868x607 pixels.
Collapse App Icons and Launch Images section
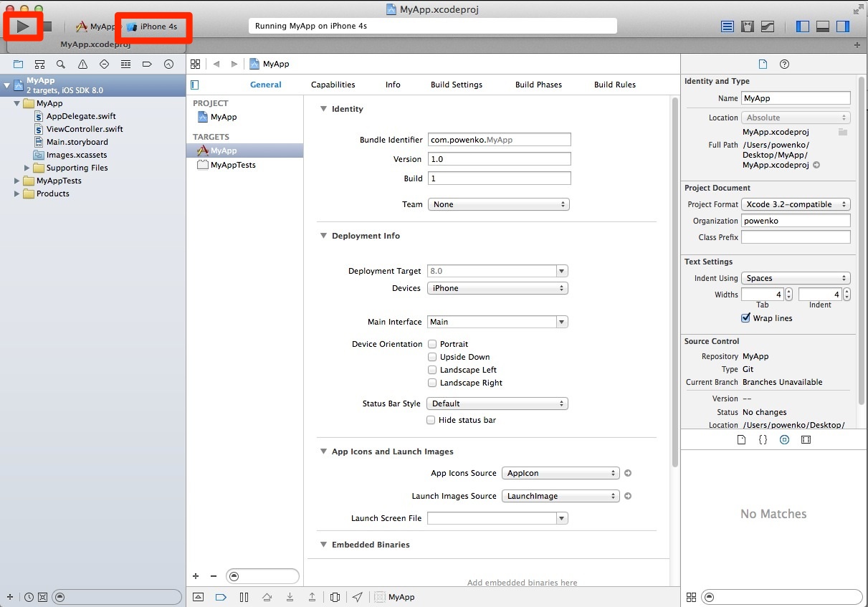point(323,451)
